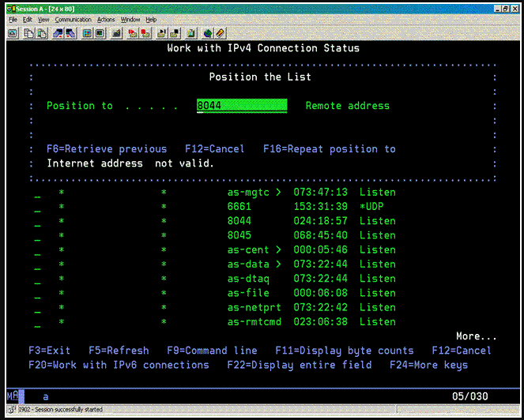Click the Position to input field

241,106
